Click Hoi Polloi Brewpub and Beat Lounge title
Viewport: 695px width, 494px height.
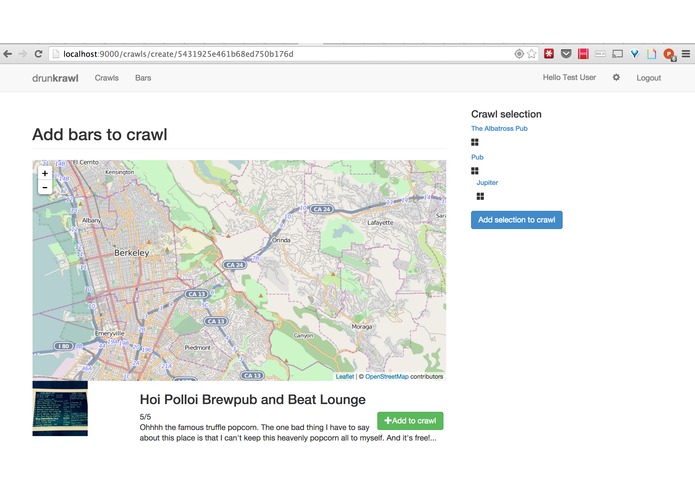click(253, 400)
